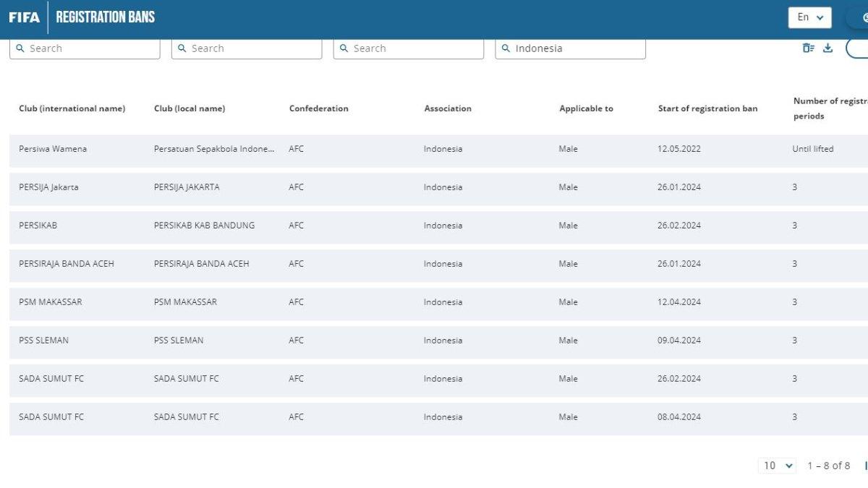This screenshot has height=488, width=868.
Task: Download the registration bans list
Action: click(828, 48)
